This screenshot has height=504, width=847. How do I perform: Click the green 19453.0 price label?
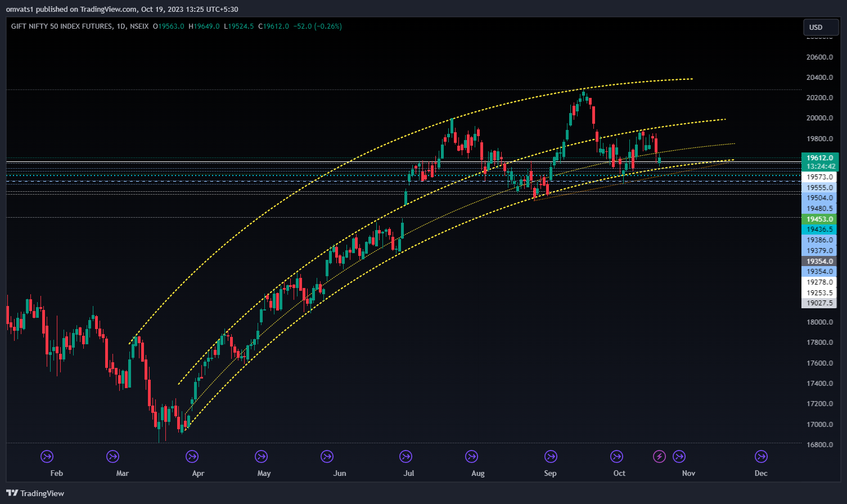819,219
